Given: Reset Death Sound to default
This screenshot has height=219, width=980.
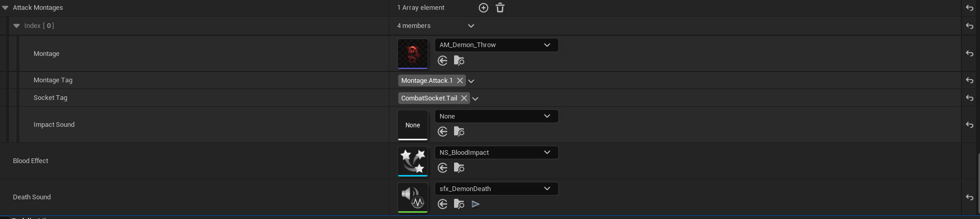Looking at the screenshot, I should 970,197.
